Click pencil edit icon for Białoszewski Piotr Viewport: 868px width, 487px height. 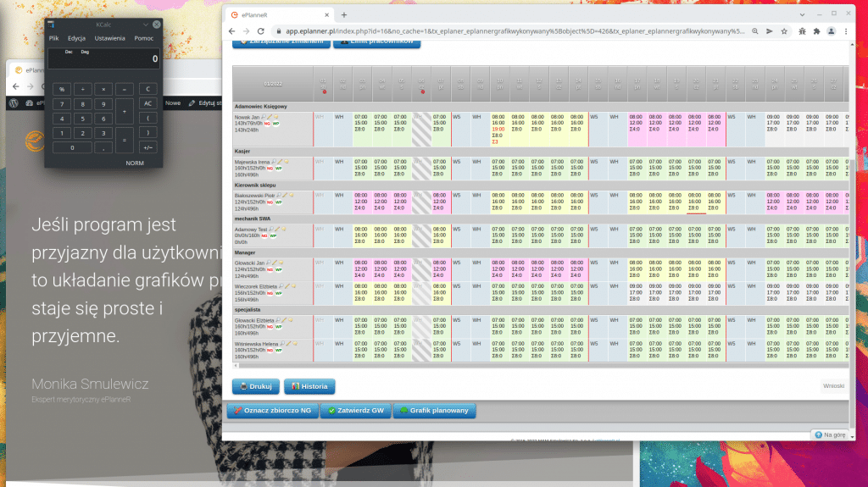pyautogui.click(x=285, y=196)
